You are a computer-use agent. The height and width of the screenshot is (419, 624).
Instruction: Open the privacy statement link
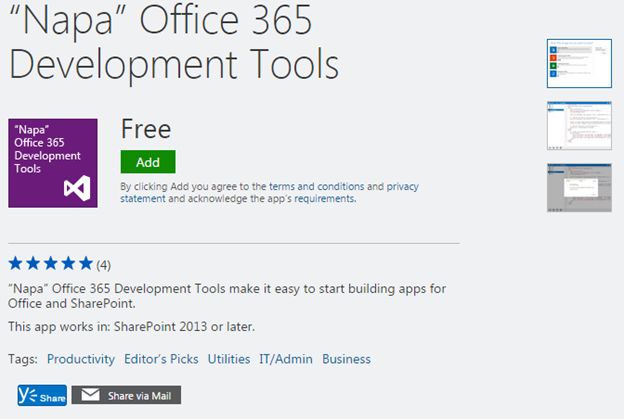[x=269, y=192]
